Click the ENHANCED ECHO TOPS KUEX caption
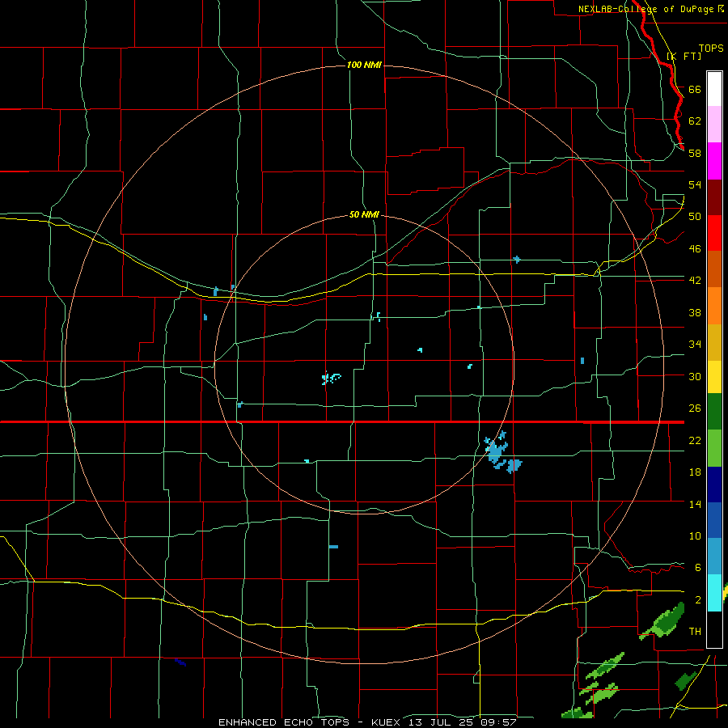This screenshot has width=728, height=728. tap(367, 722)
